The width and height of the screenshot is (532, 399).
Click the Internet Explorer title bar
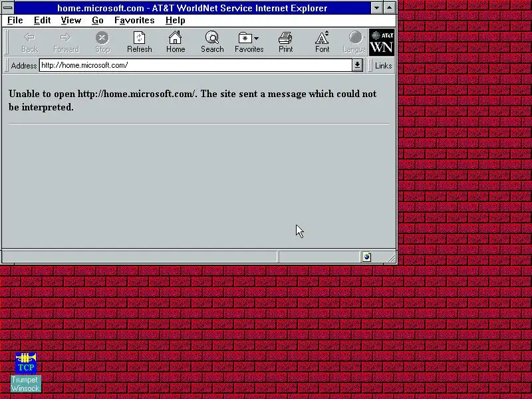(x=192, y=7)
